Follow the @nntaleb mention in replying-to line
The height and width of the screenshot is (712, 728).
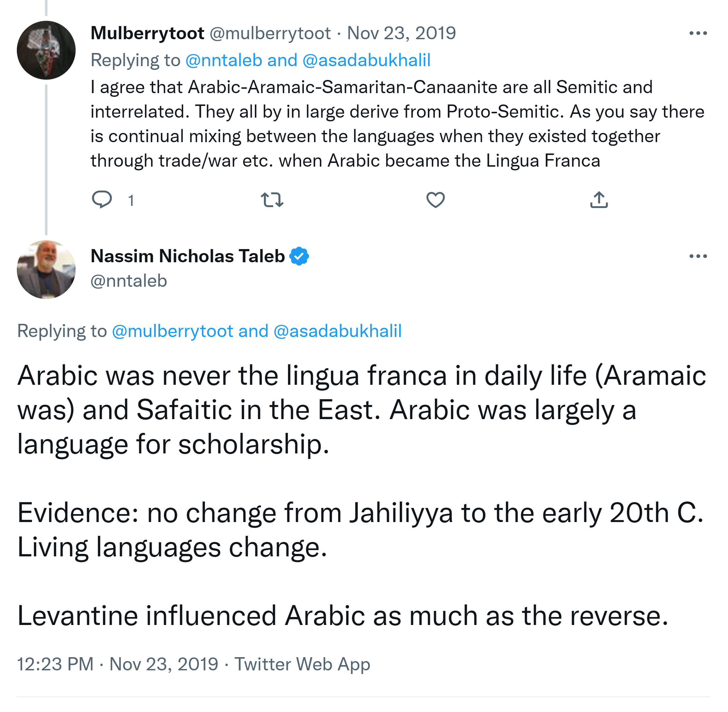(x=223, y=60)
